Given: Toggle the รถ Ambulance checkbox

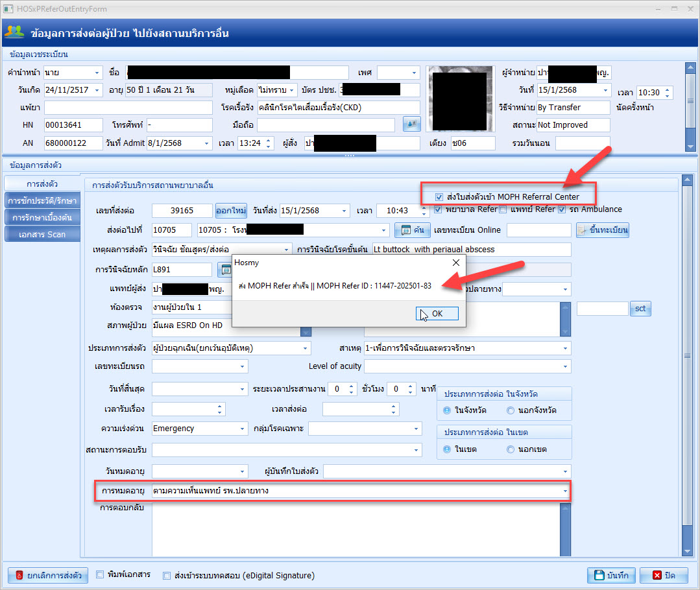Looking at the screenshot, I should pos(562,209).
